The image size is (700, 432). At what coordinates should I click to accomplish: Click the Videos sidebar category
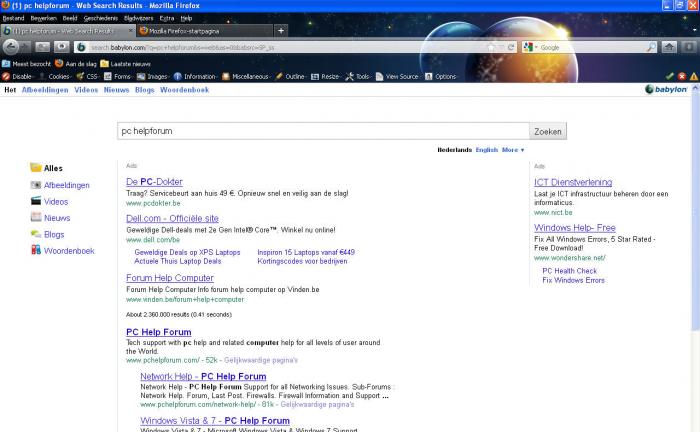pyautogui.click(x=49, y=202)
